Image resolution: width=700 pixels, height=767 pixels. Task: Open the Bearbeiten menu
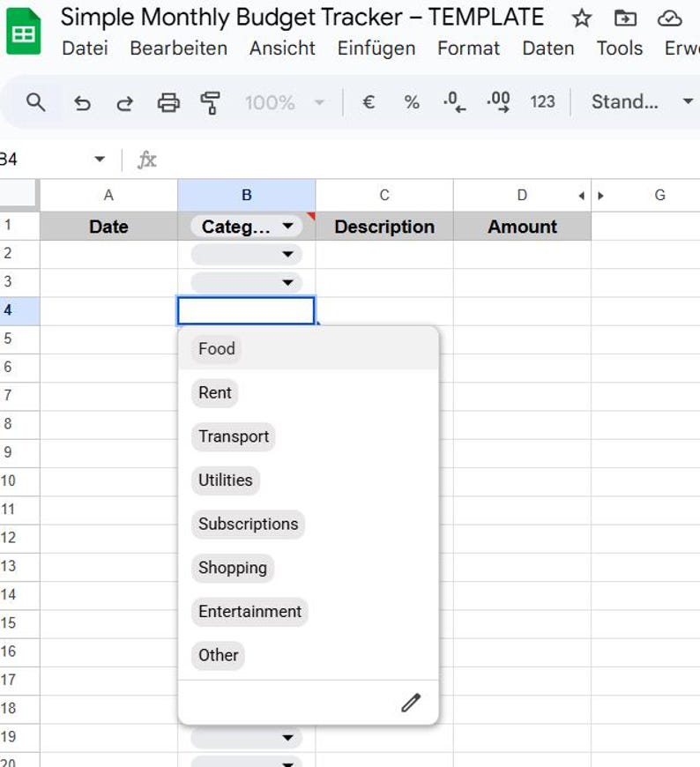[x=179, y=48]
